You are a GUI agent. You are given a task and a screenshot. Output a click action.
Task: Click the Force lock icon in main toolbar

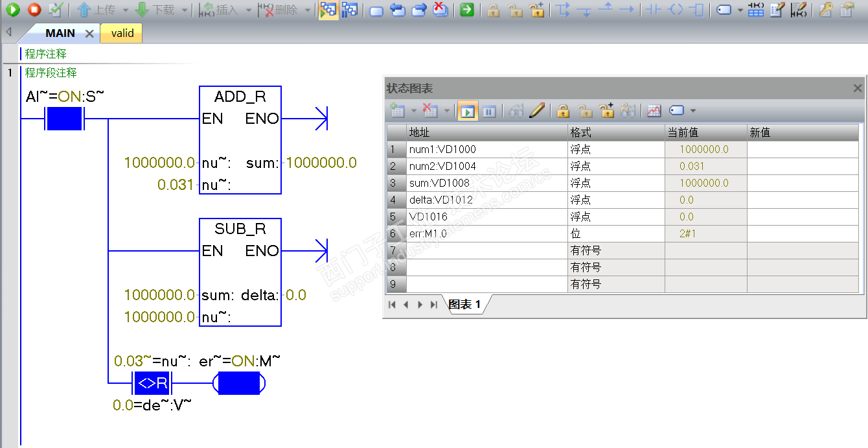click(494, 10)
